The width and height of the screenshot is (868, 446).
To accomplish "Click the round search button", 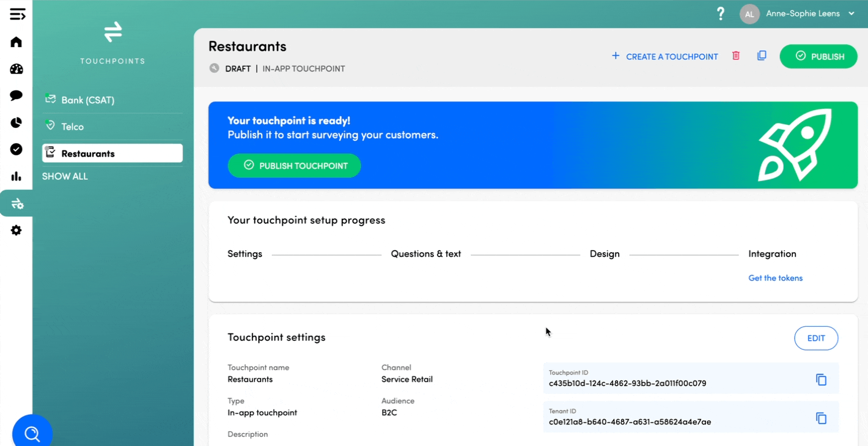I will 32,433.
